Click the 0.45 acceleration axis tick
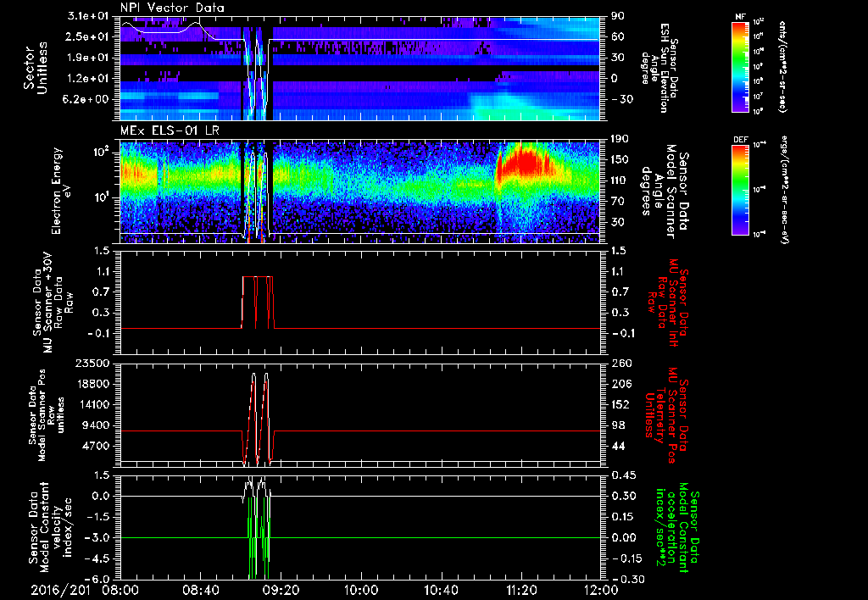The image size is (868, 600). click(624, 475)
